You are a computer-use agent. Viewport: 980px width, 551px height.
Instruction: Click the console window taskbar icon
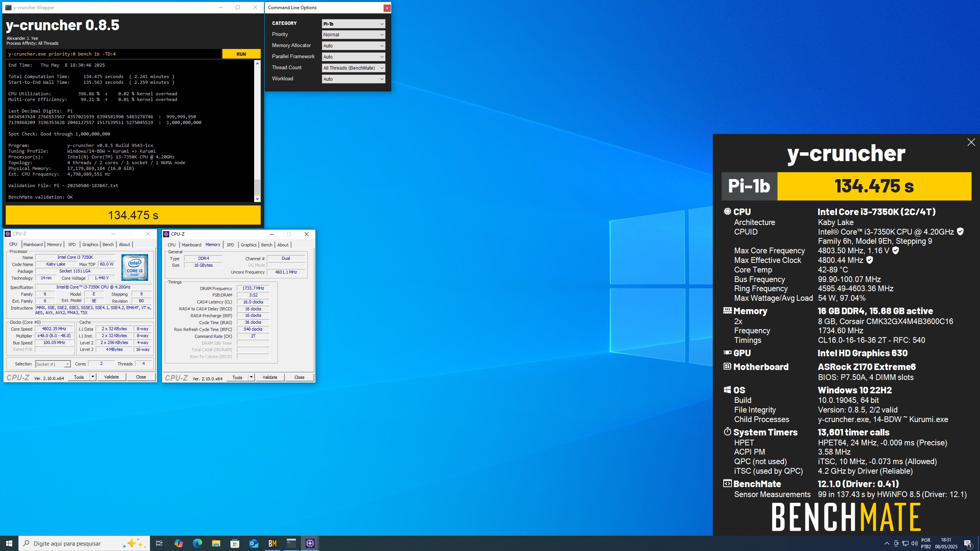[291, 543]
